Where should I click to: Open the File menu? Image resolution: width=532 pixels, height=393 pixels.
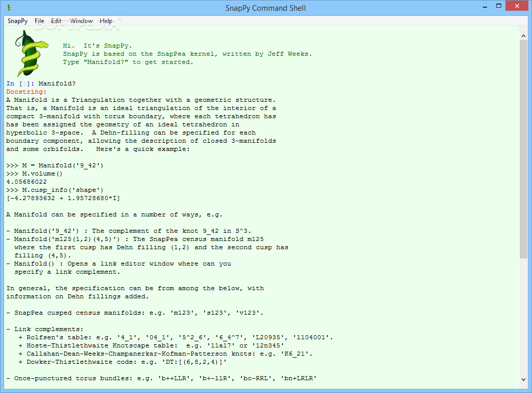point(39,21)
